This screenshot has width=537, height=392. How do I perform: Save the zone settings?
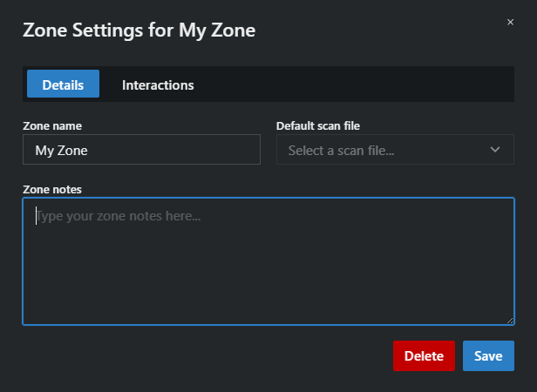(x=488, y=355)
